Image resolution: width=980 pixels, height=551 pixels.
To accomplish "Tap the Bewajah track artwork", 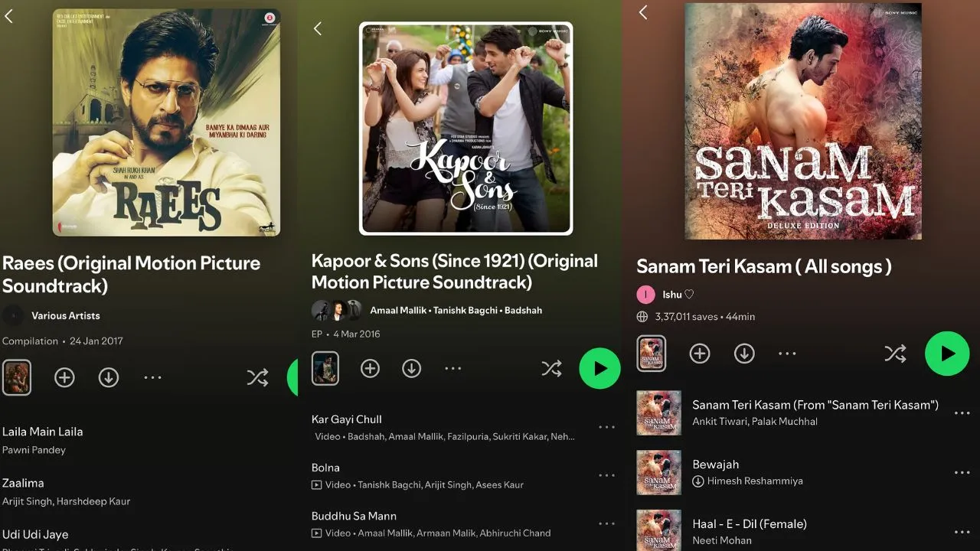I will coord(658,472).
